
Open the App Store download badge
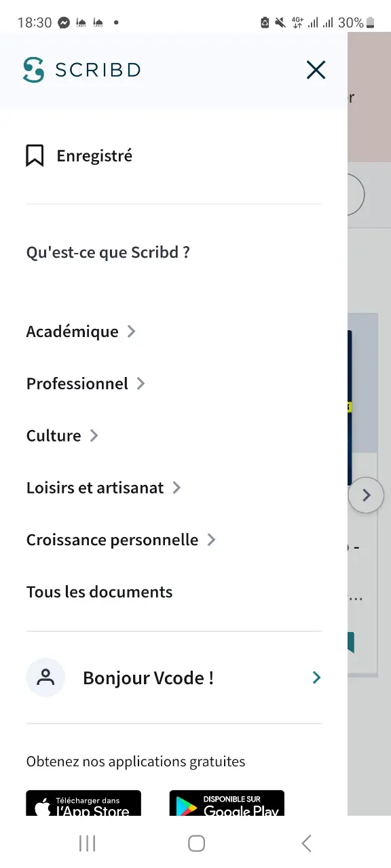83,804
